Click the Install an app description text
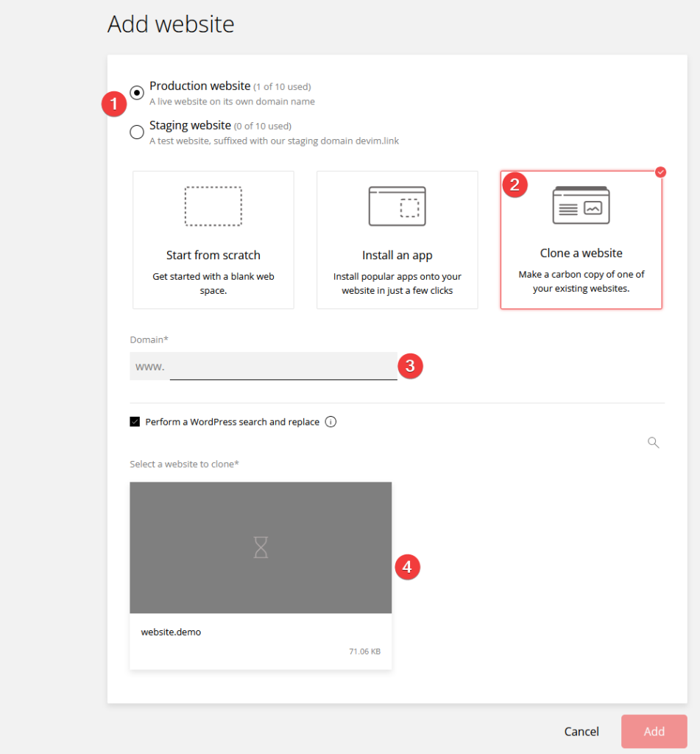Image resolution: width=700 pixels, height=754 pixels. [x=397, y=283]
